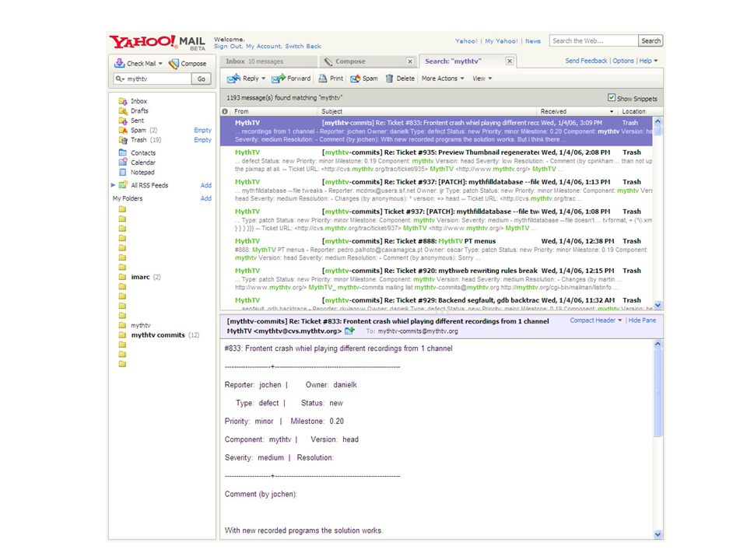Open the Reply dropdown arrow

coord(264,79)
